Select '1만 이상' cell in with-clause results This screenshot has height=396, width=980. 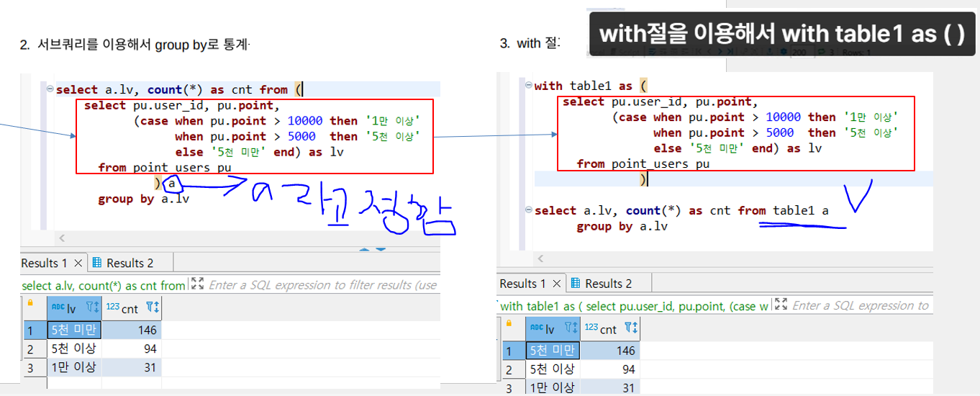pyautogui.click(x=553, y=387)
